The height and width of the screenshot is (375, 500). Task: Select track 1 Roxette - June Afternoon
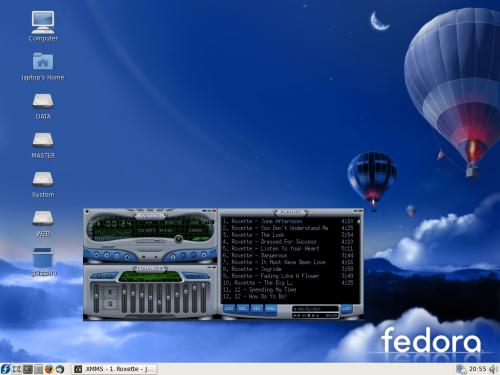click(x=288, y=221)
